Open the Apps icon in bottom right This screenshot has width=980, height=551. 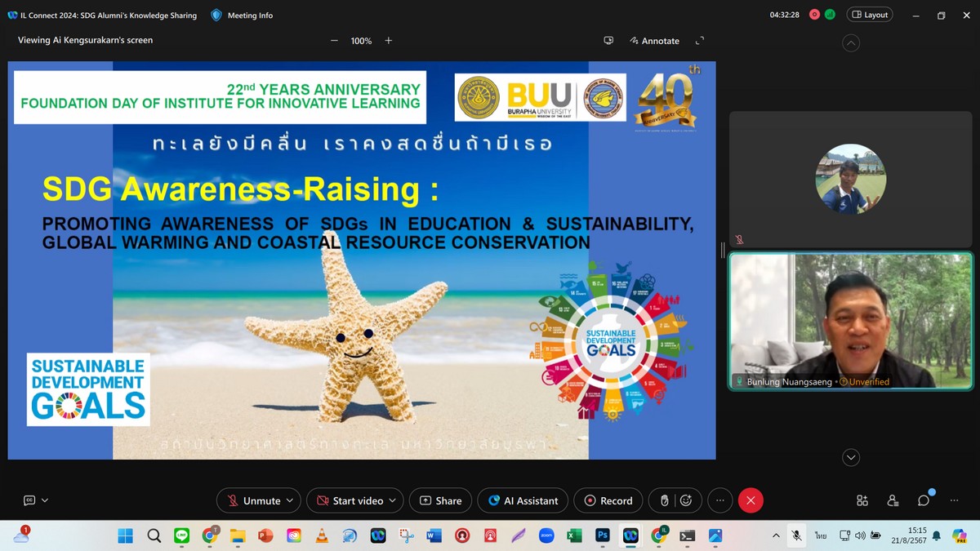click(862, 500)
